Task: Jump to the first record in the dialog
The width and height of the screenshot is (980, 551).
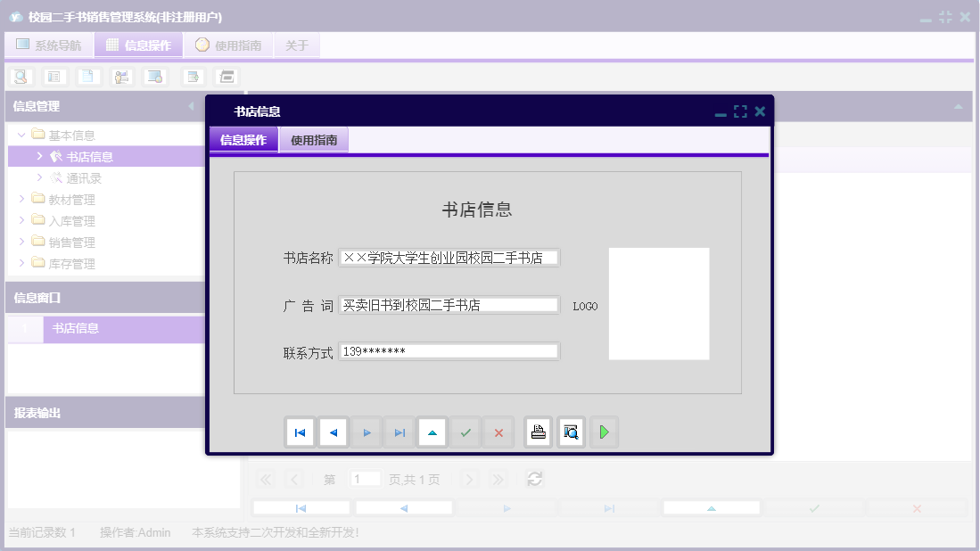Action: (301, 432)
